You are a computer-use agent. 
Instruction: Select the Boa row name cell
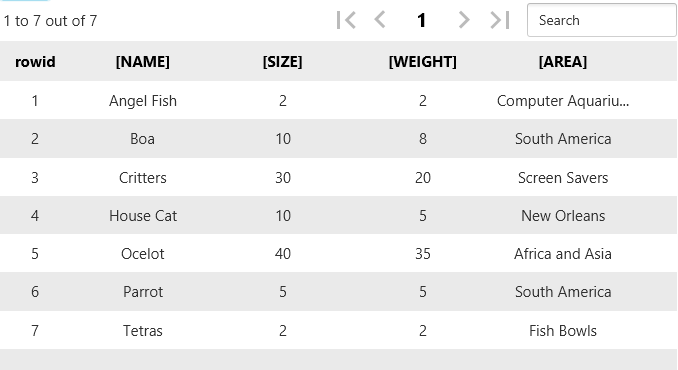[x=142, y=139]
